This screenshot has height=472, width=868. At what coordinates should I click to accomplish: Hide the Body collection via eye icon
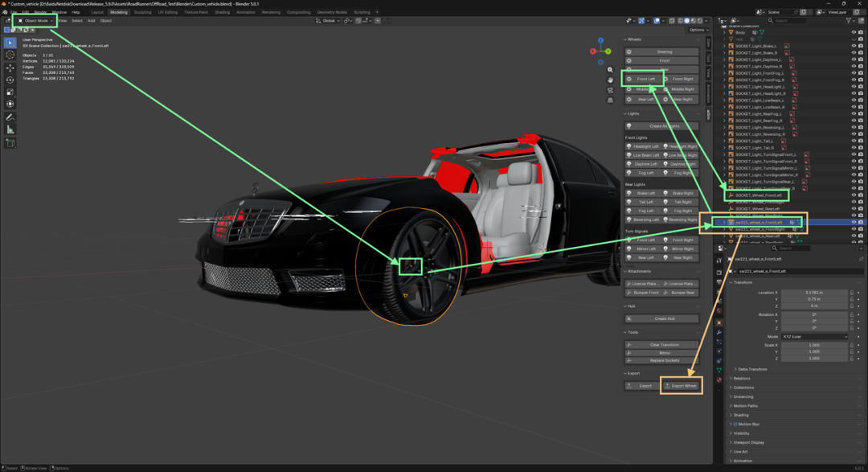tap(854, 33)
